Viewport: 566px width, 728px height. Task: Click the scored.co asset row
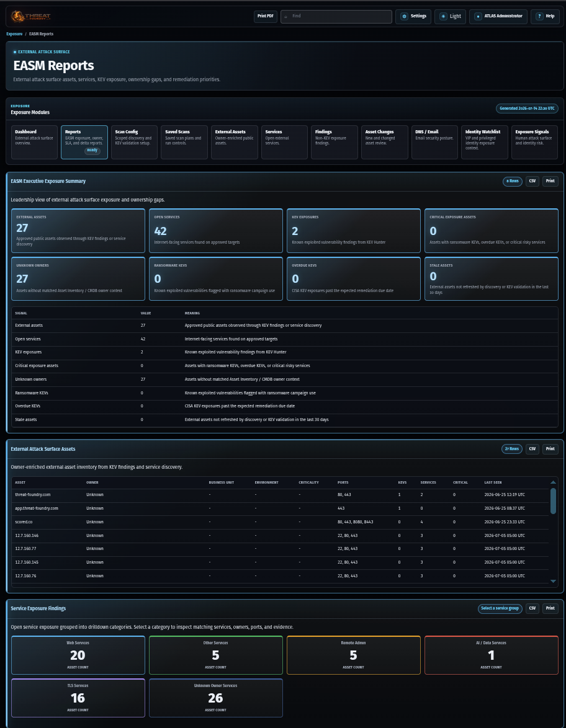click(280, 522)
